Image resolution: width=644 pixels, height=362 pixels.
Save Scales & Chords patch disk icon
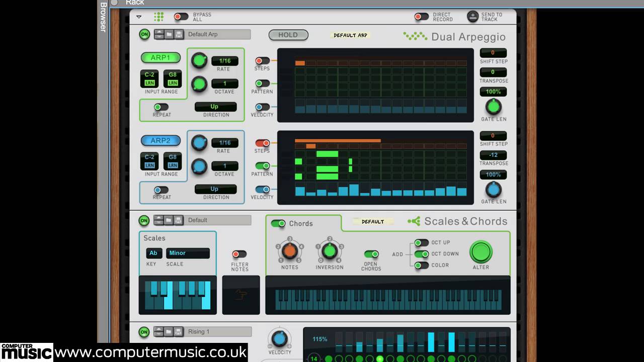pyautogui.click(x=178, y=220)
